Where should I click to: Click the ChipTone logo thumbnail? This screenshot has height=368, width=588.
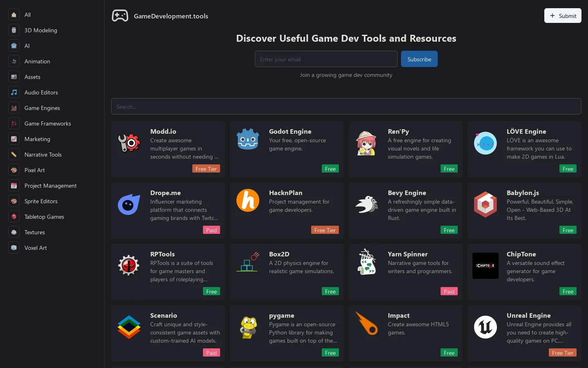[486, 266]
